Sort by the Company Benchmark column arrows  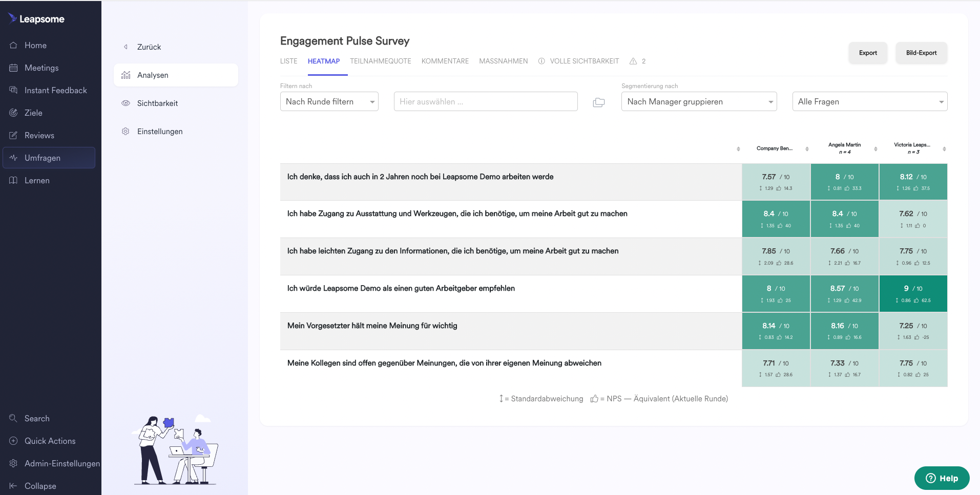[x=807, y=149]
